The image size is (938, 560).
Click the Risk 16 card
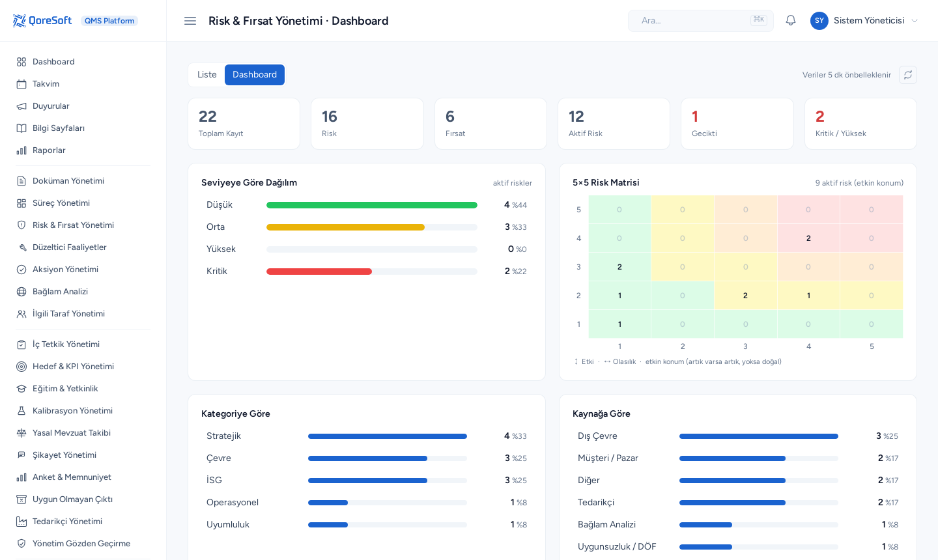click(x=367, y=124)
